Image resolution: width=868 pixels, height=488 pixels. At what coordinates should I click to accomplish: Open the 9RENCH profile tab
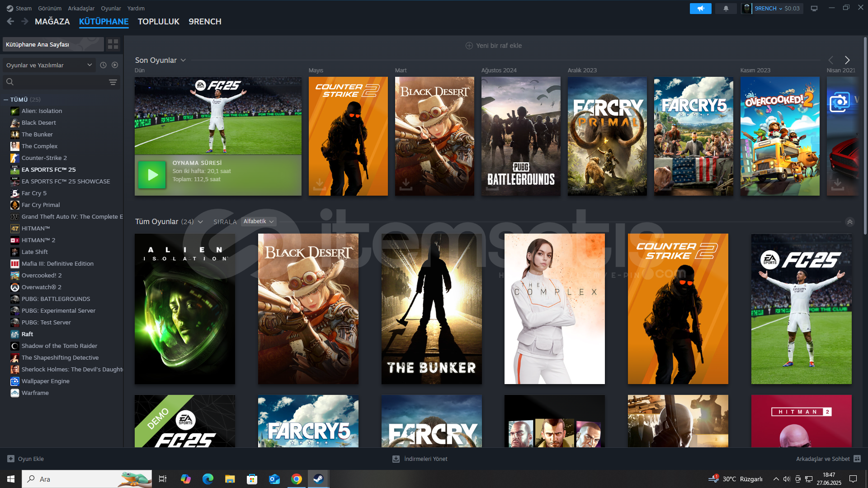coord(205,22)
